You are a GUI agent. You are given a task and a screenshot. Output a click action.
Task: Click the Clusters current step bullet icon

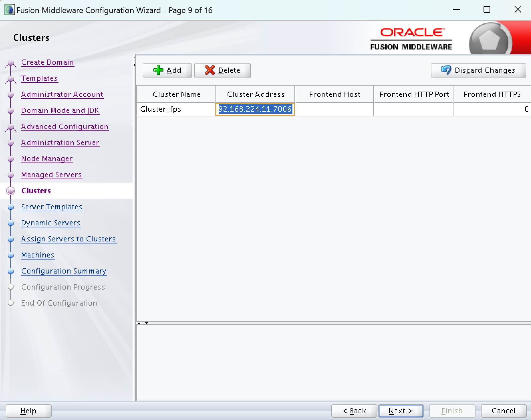click(x=11, y=191)
